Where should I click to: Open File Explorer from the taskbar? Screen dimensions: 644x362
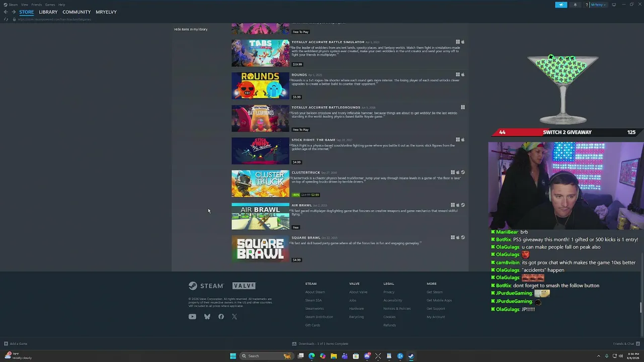tap(334, 356)
